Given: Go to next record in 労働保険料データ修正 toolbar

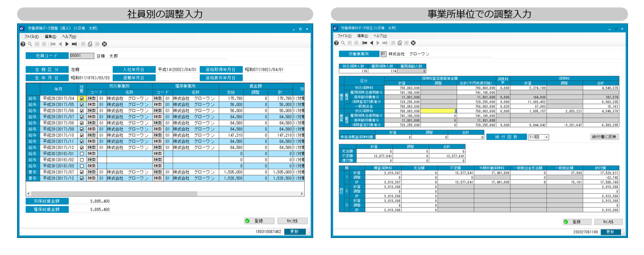Looking at the screenshot, I should [x=378, y=43].
